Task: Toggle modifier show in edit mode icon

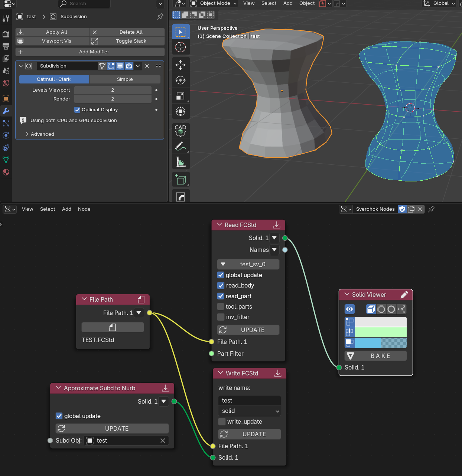Action: 111,66
